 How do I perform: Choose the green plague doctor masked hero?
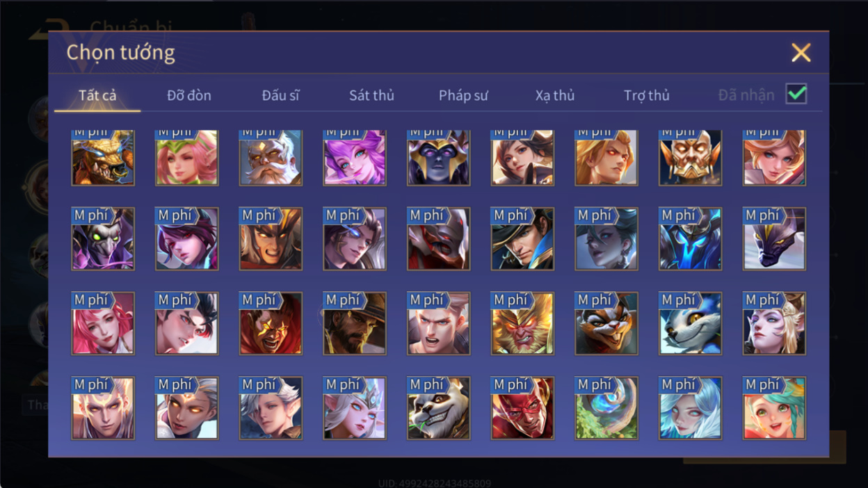pyautogui.click(x=103, y=238)
